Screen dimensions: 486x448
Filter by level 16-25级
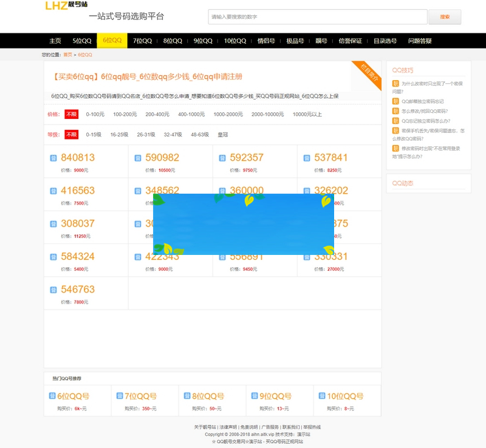(119, 135)
